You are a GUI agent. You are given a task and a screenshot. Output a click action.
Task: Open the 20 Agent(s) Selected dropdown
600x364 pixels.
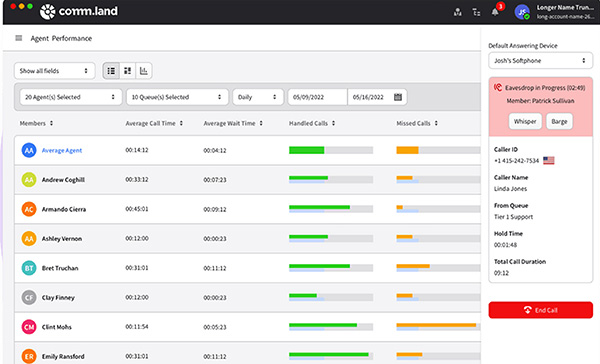click(71, 97)
